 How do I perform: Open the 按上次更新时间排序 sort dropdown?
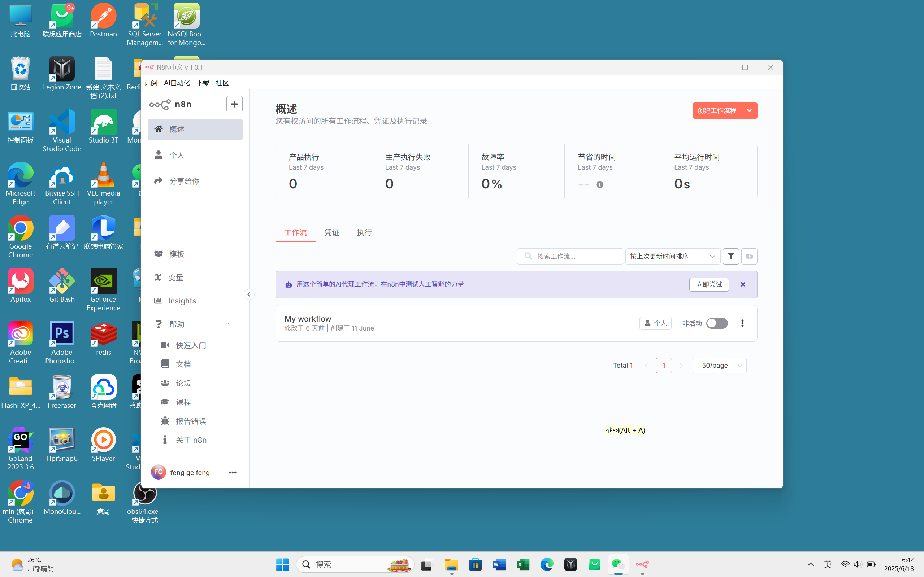(672, 256)
